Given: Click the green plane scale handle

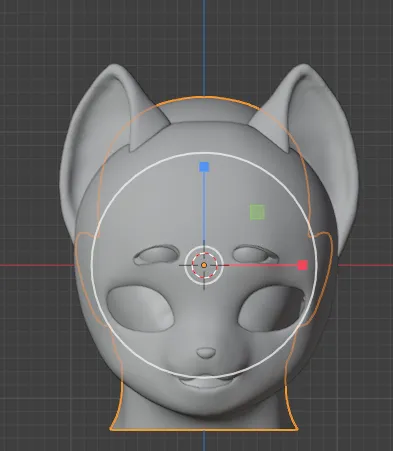Looking at the screenshot, I should point(257,212).
